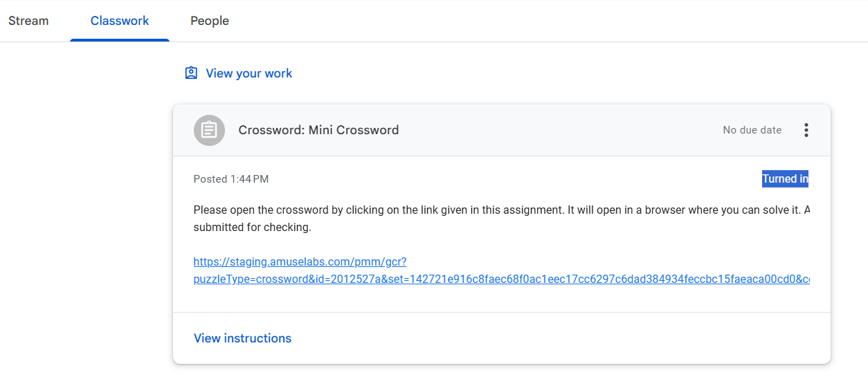The height and width of the screenshot is (386, 868).
Task: Open the View your work link text
Action: pos(249,73)
